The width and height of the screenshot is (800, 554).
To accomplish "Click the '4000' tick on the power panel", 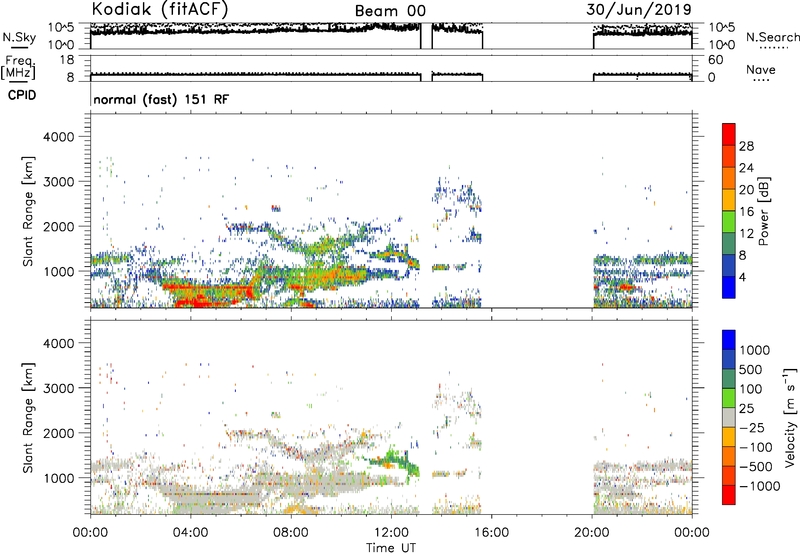I will [x=58, y=137].
